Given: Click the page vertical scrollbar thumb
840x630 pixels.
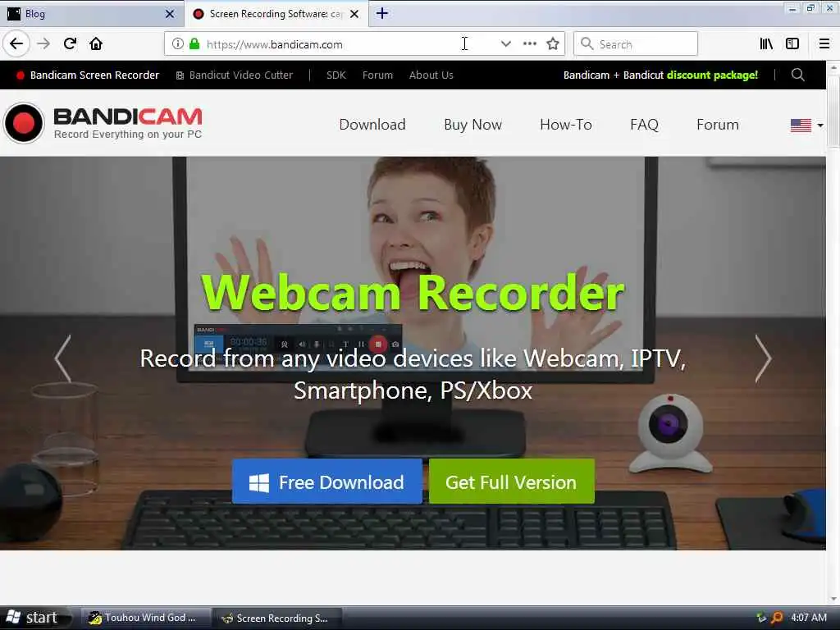Looking at the screenshot, I should (x=833, y=112).
